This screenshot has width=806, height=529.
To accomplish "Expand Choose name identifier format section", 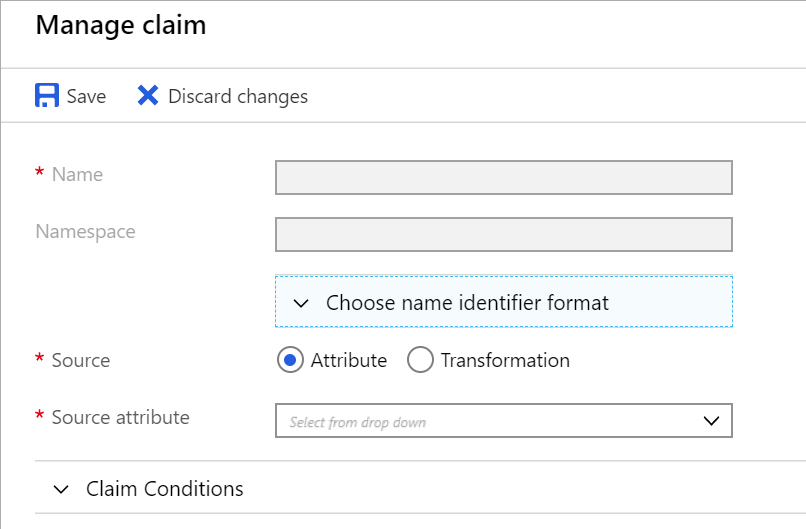I will click(504, 302).
